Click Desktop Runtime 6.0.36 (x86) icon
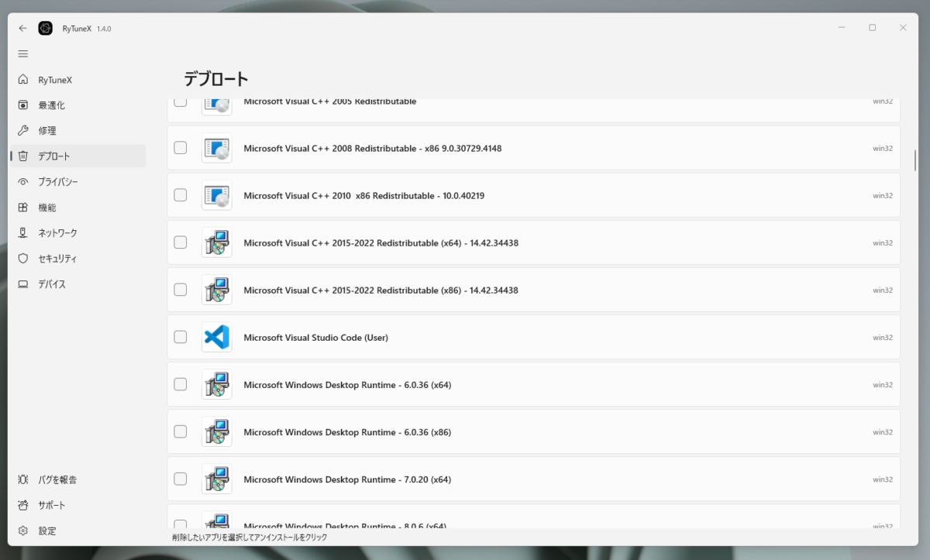The height and width of the screenshot is (560, 930). pos(216,431)
